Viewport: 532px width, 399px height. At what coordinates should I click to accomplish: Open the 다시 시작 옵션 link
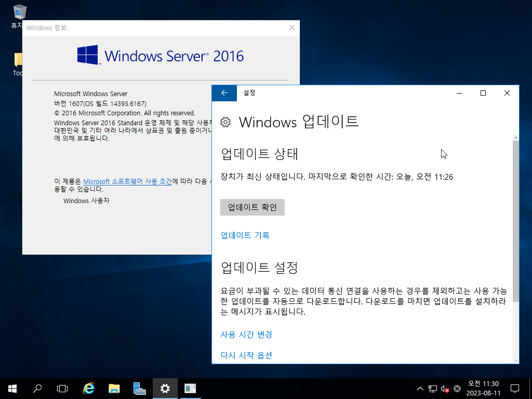[246, 355]
